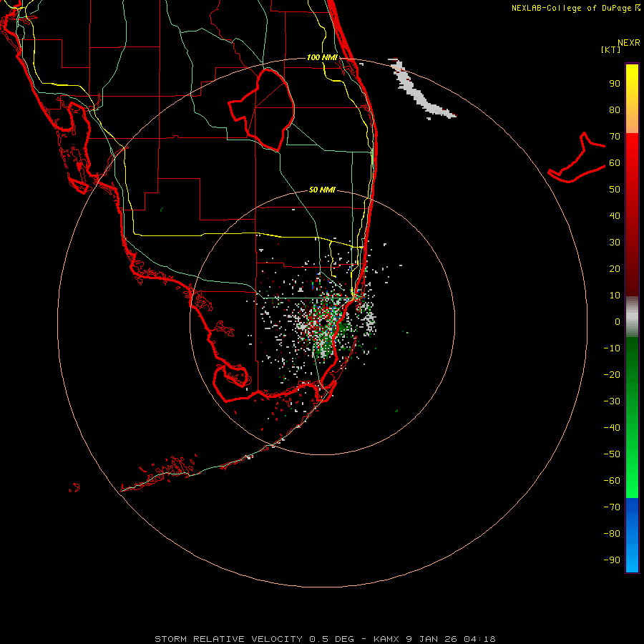Click the gray zero-velocity segment of the color bar
Screen dimensions: 644x644
[632, 317]
